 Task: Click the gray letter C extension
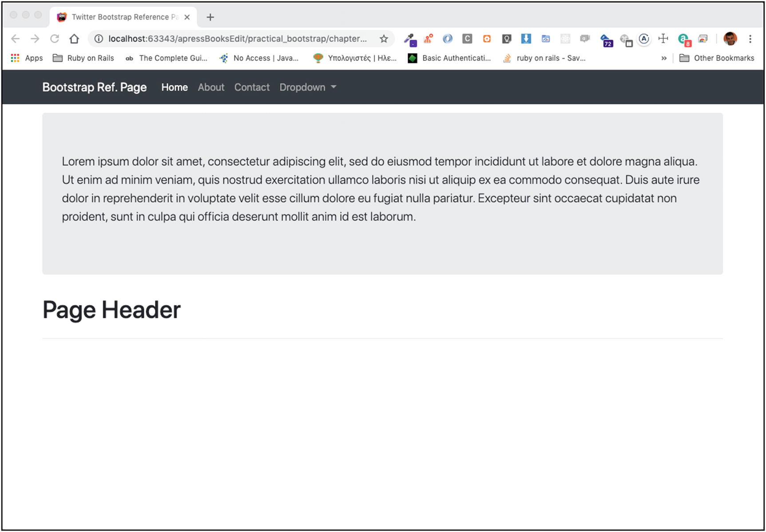click(467, 39)
